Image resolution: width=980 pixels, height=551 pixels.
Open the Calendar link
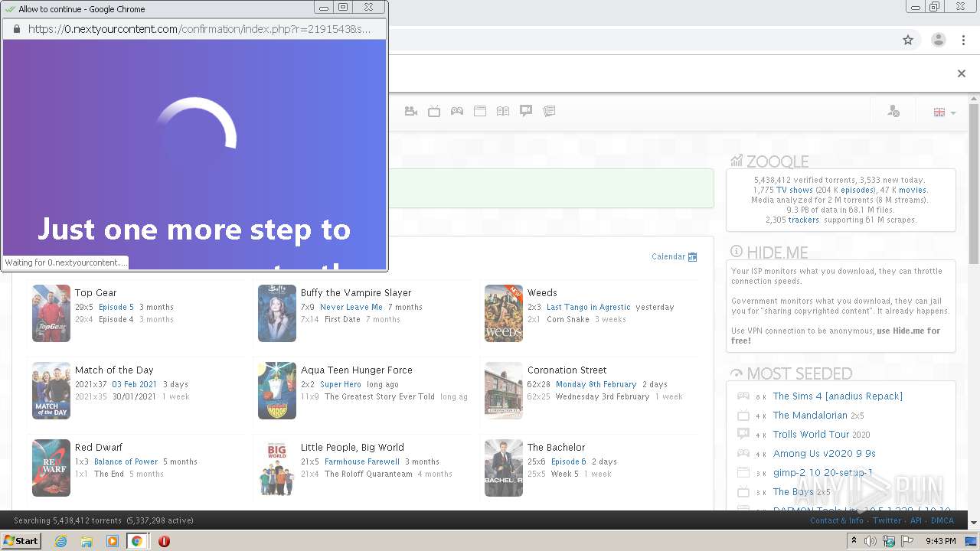tap(668, 257)
